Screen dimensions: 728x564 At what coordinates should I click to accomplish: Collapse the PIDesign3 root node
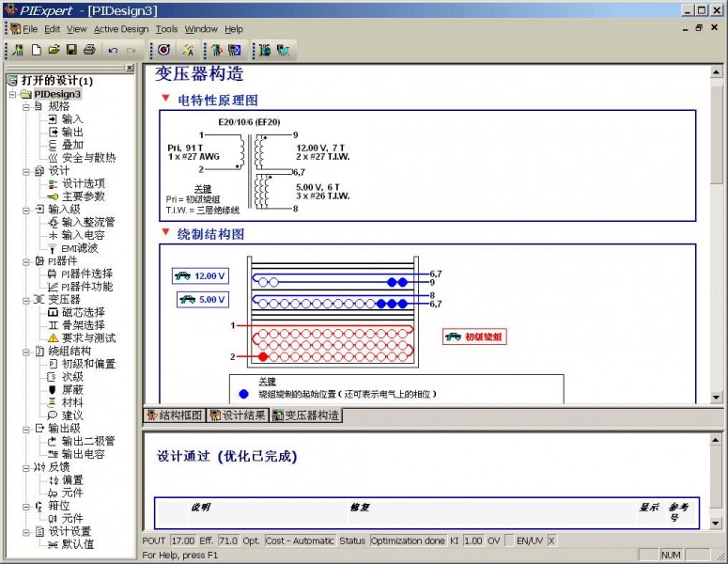13,94
